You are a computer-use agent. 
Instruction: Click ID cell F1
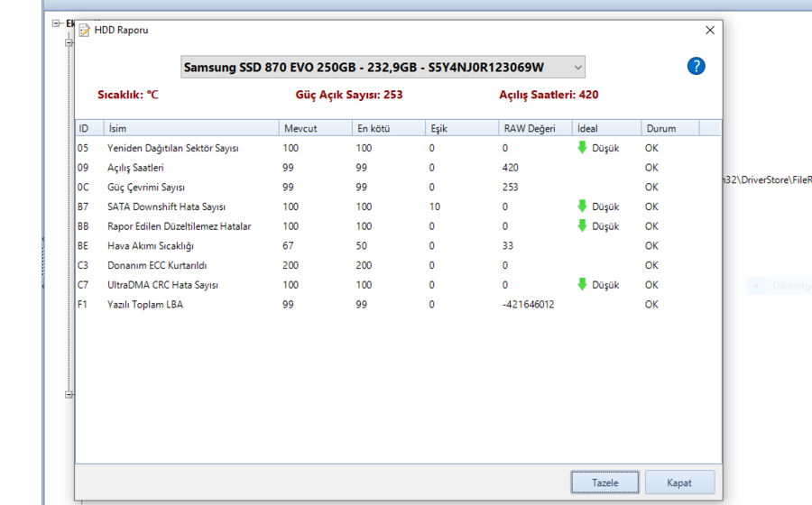(82, 304)
